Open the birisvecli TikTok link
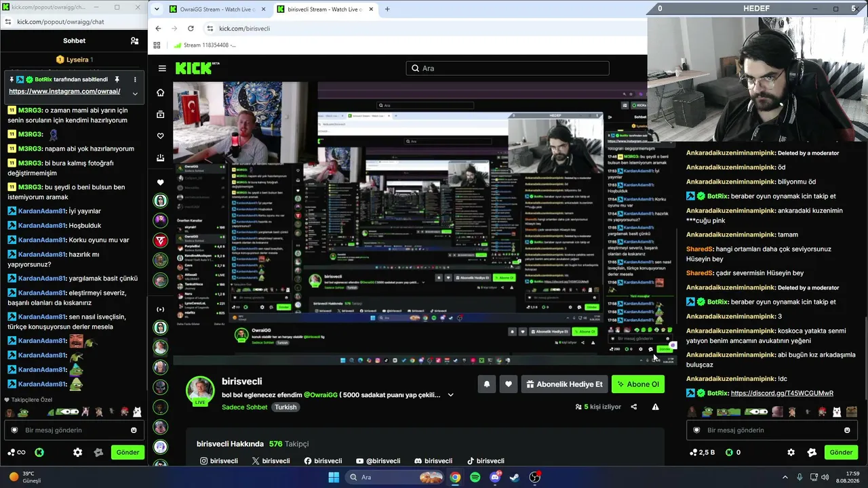The height and width of the screenshot is (488, 868). point(486,461)
